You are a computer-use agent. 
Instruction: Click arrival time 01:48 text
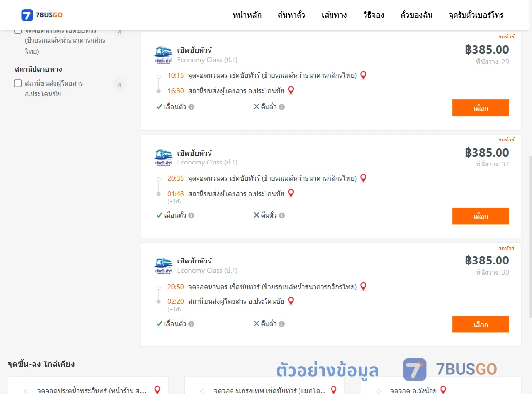click(x=176, y=194)
